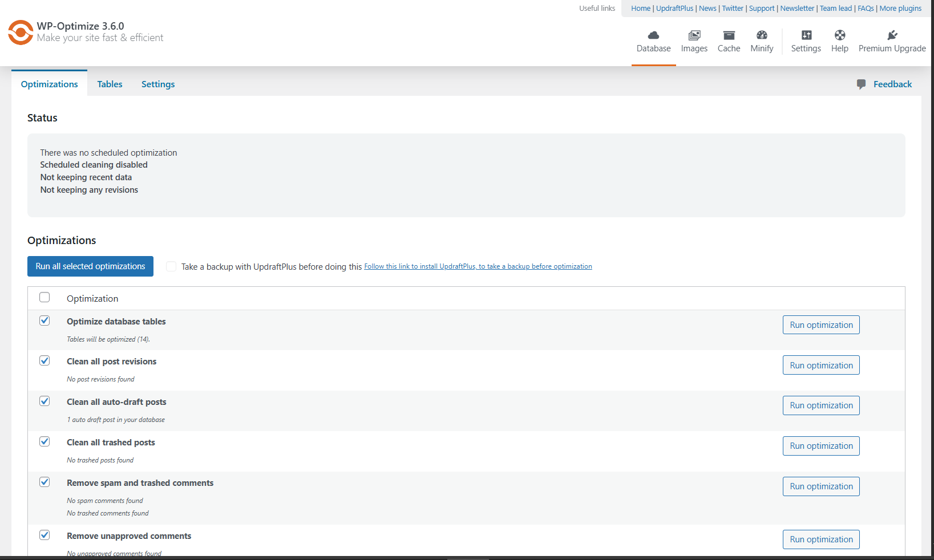Uncheck Optimize database tables checkbox

tap(45, 320)
